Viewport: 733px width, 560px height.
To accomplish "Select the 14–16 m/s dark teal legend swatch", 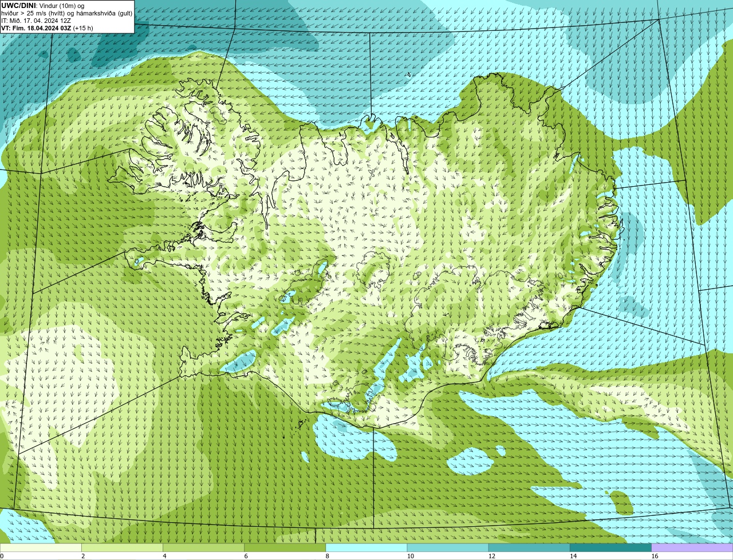I will pos(610,547).
